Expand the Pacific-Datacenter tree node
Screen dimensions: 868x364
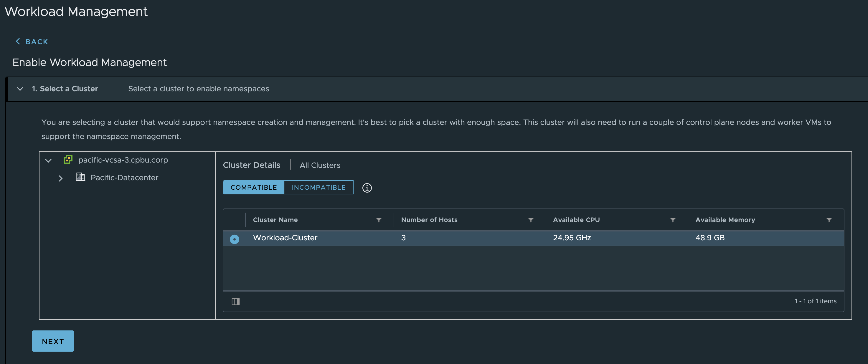coord(61,178)
